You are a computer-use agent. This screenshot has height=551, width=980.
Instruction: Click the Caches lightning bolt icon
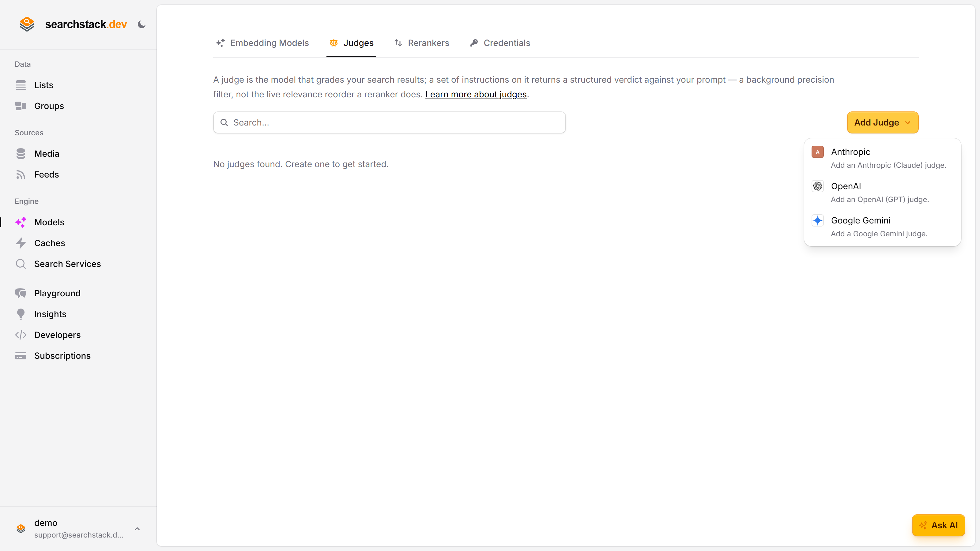point(21,243)
